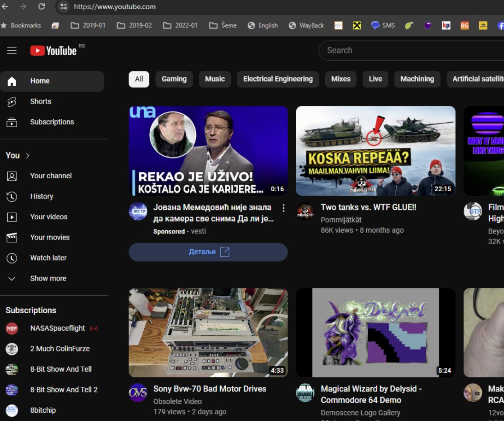Open Sony Bvw-70 Bad Motor Drives thumbnail
Viewport: 504px width, 421px height.
(x=208, y=332)
